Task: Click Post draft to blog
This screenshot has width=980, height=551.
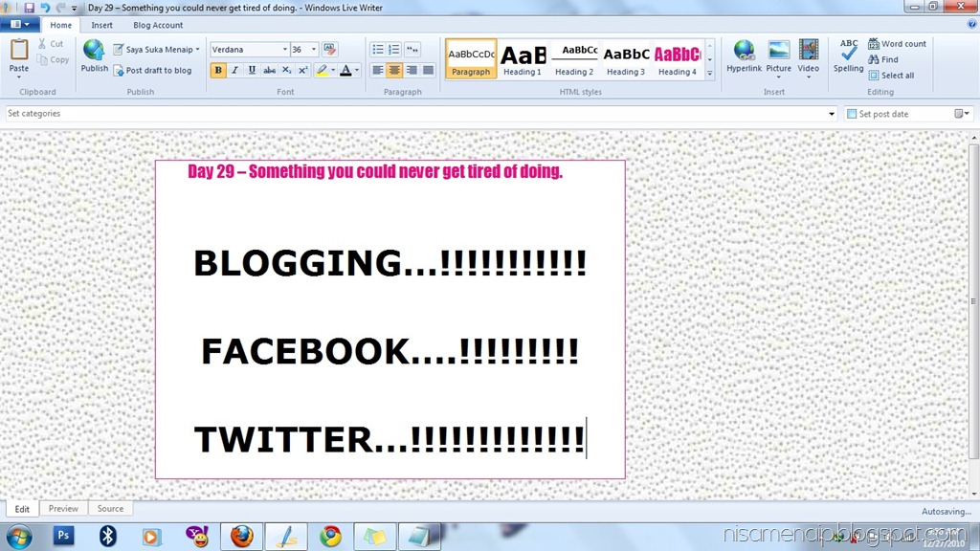Action: click(x=152, y=71)
